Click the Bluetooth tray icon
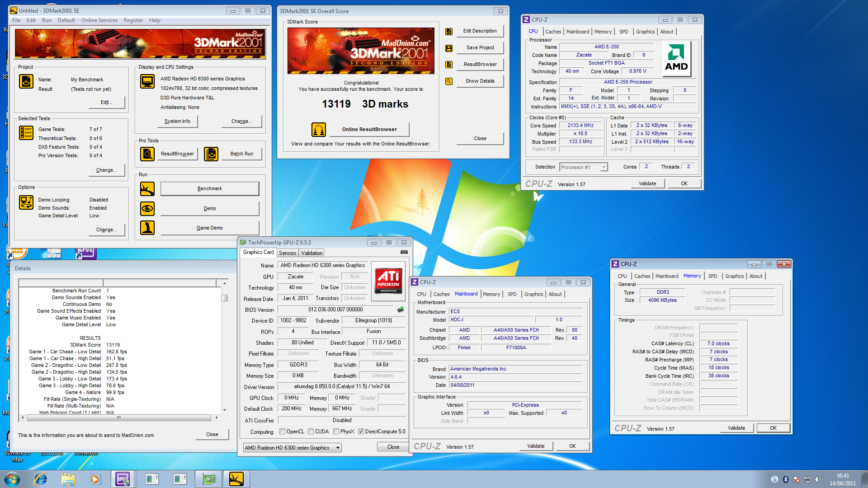The image size is (868, 488). coord(786,479)
